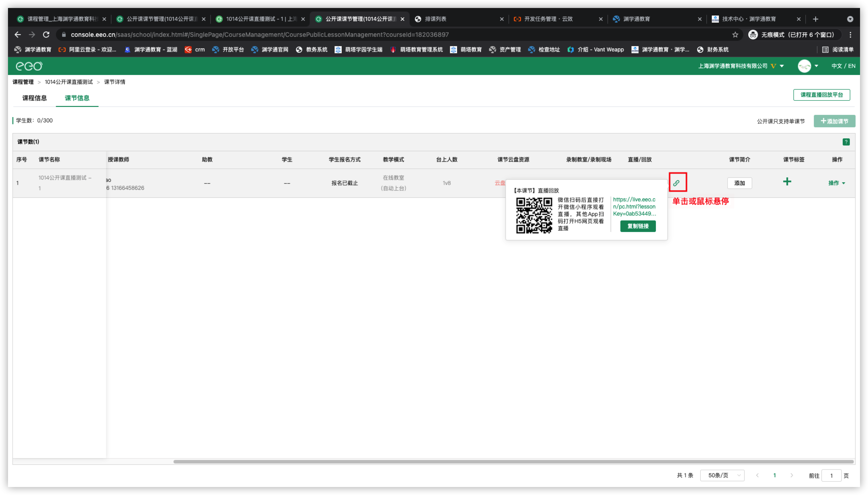Screen dimensions: 868x495
Task: Switch to browser tab 开发任务管理 · 云效
Action: [x=558, y=19]
